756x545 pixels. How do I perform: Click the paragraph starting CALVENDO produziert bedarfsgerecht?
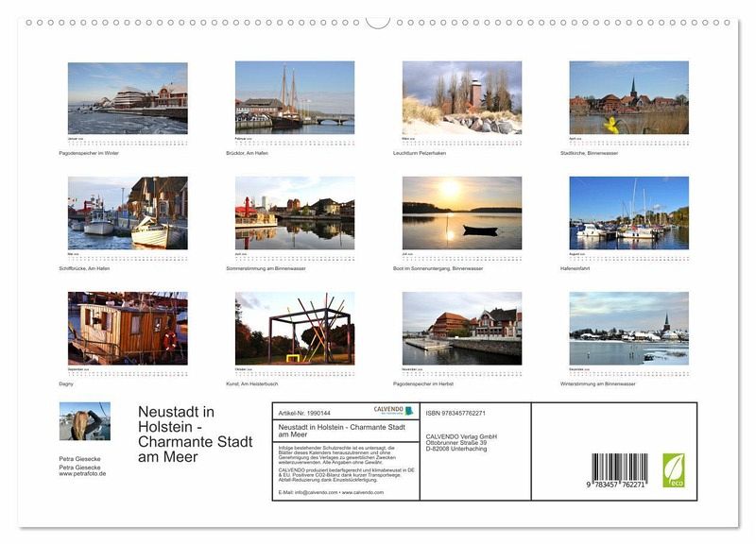click(346, 475)
